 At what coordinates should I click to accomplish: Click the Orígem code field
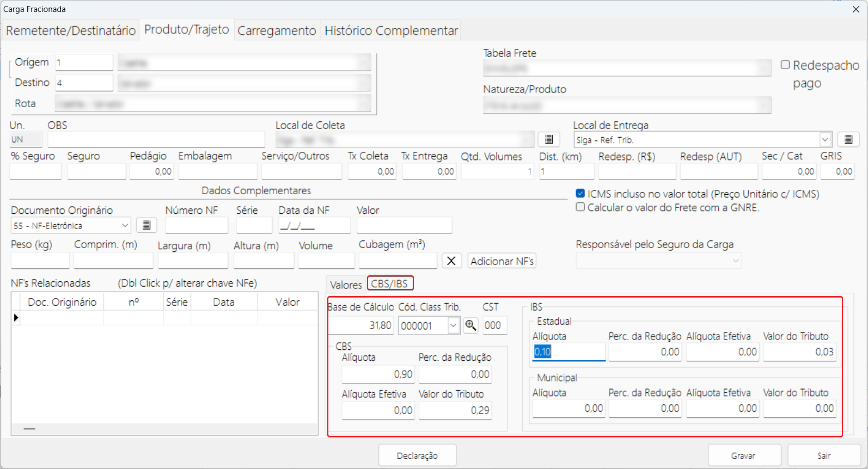coord(84,63)
